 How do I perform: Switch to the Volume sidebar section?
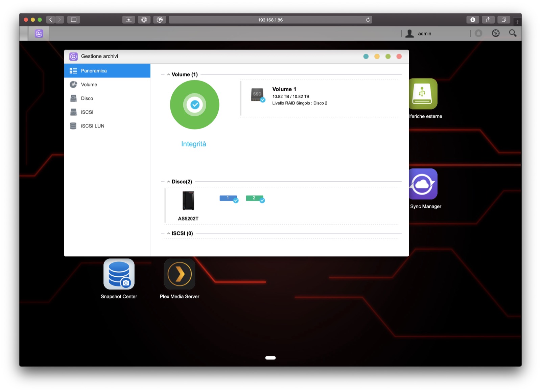click(107, 85)
